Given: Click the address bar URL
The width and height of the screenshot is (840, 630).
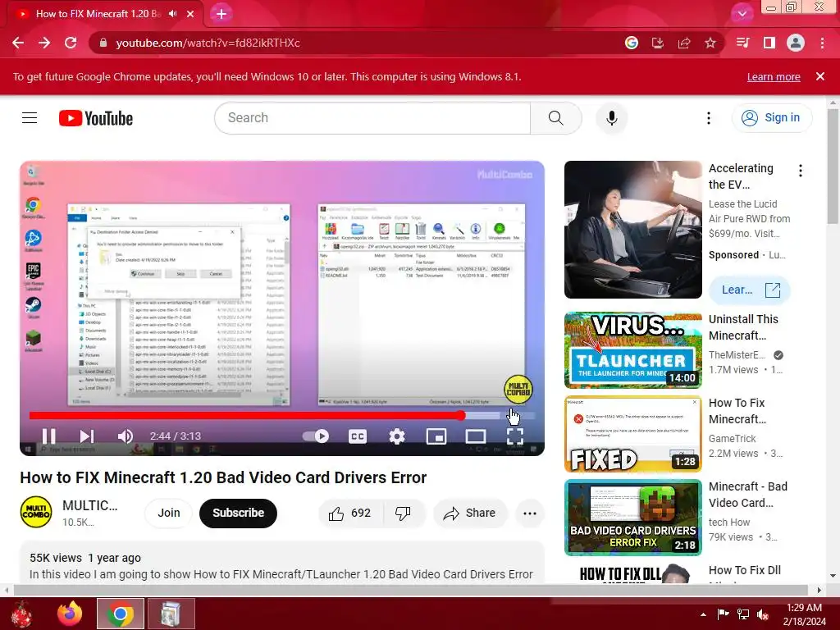Looking at the screenshot, I should pyautogui.click(x=208, y=43).
